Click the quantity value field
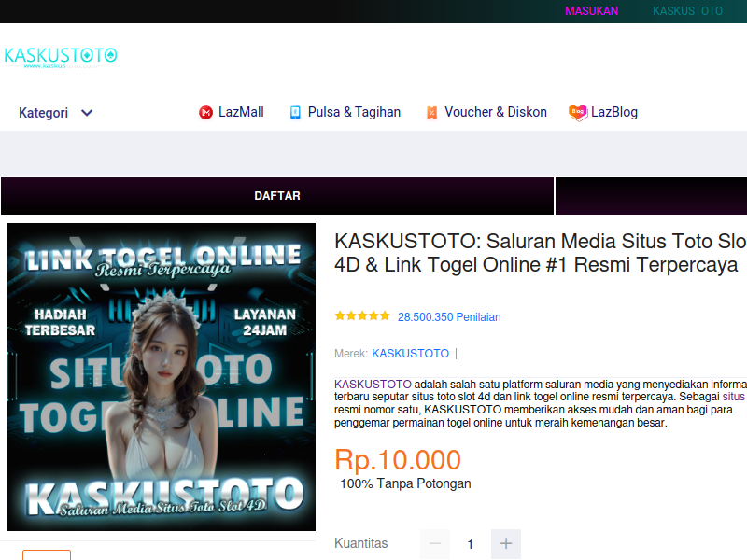 471,544
